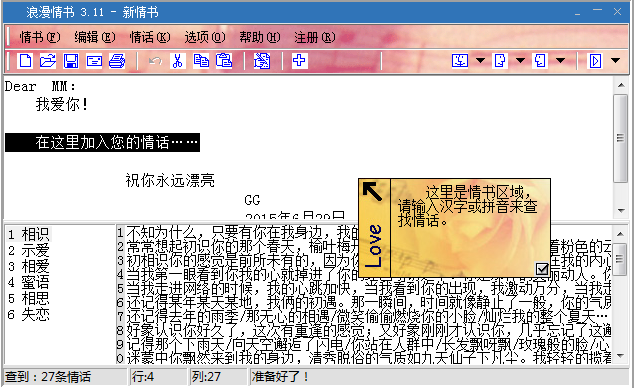Expand dropdown arrow beside first layout icon
This screenshot has width=634, height=388.
(480, 61)
